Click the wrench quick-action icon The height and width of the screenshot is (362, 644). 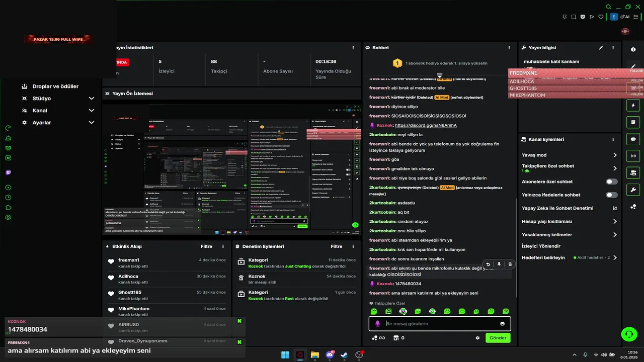click(x=633, y=190)
